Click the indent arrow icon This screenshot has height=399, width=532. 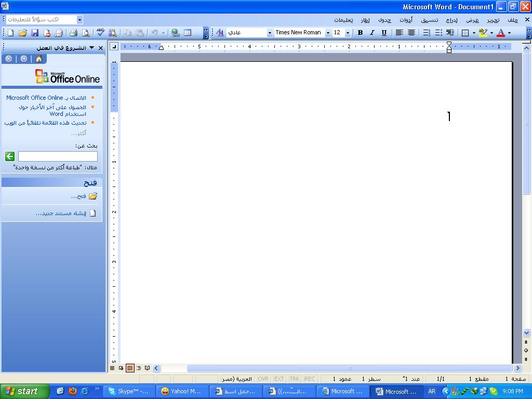(x=450, y=33)
